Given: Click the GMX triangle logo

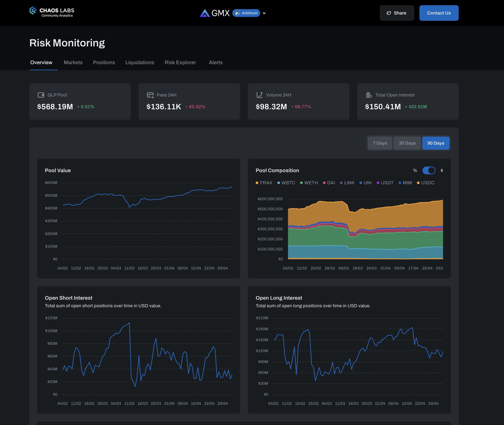Looking at the screenshot, I should tap(205, 13).
